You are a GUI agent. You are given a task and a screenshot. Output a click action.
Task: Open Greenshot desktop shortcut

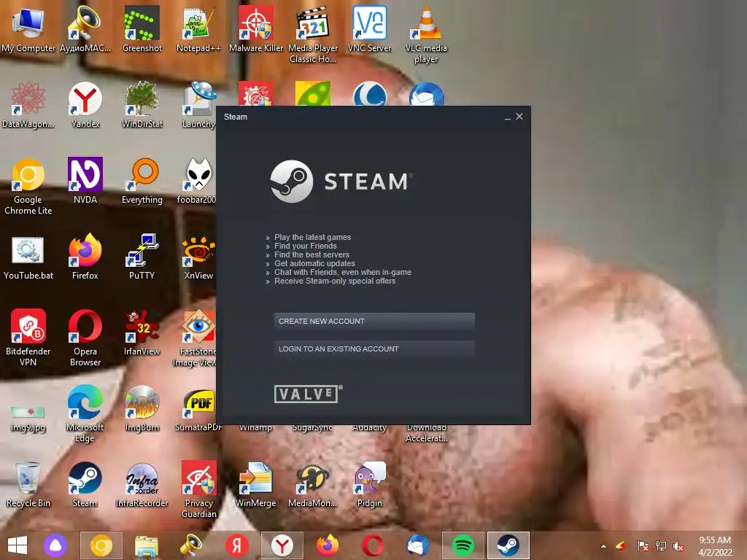tap(142, 29)
